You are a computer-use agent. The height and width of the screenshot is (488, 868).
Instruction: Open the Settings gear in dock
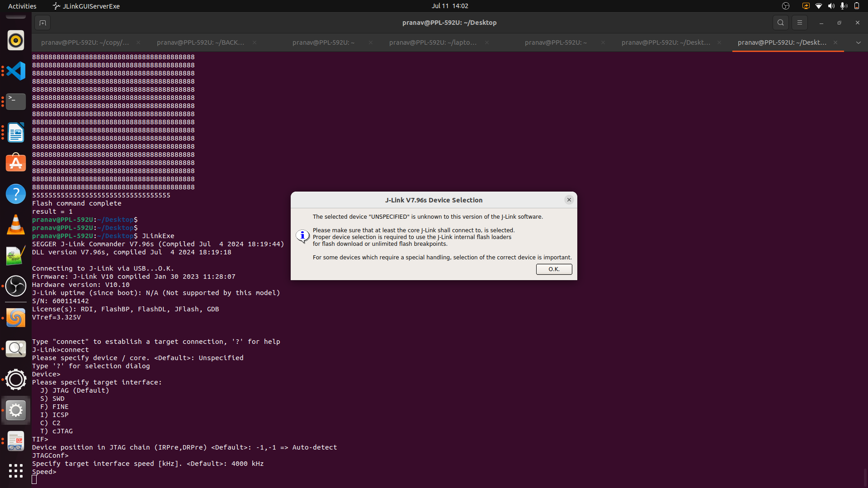(x=16, y=410)
